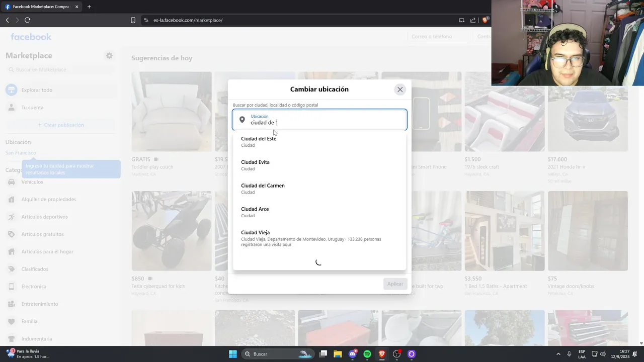The image size is (644, 362).
Task: Click the Aplicar button
Action: pyautogui.click(x=395, y=284)
